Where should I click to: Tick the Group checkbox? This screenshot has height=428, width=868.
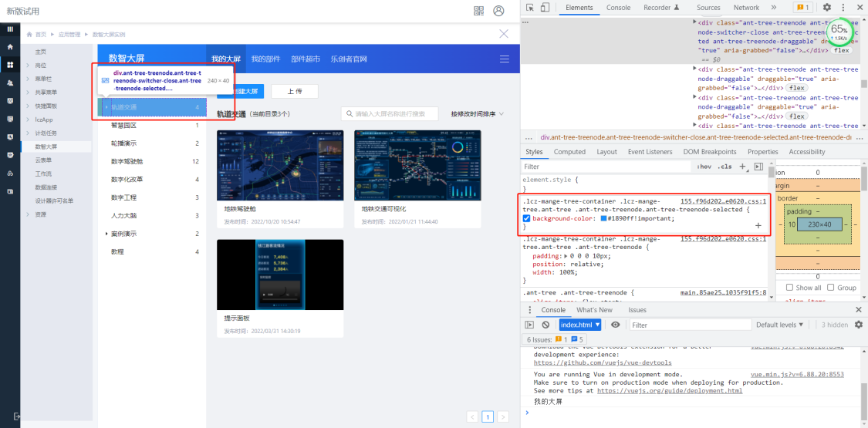(x=832, y=288)
